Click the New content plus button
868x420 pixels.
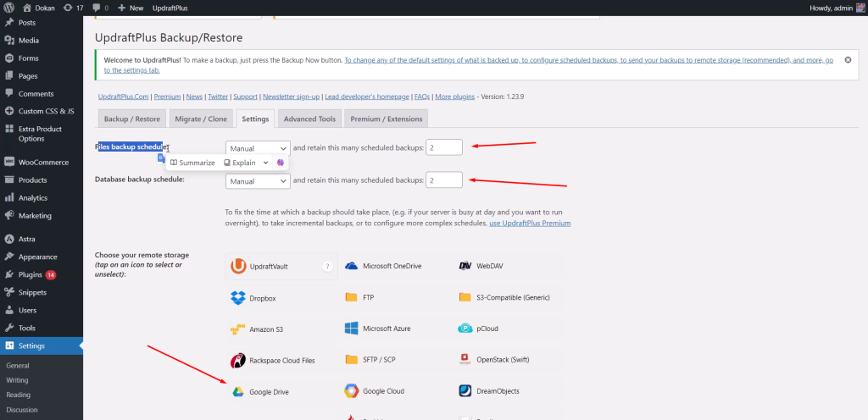tap(131, 8)
